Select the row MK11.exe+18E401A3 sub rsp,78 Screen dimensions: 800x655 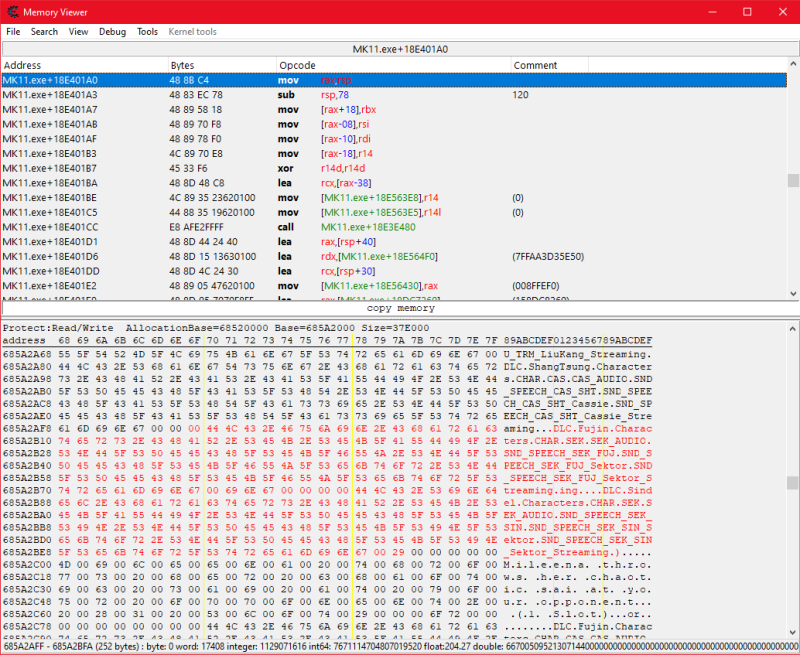pyautogui.click(x=394, y=95)
